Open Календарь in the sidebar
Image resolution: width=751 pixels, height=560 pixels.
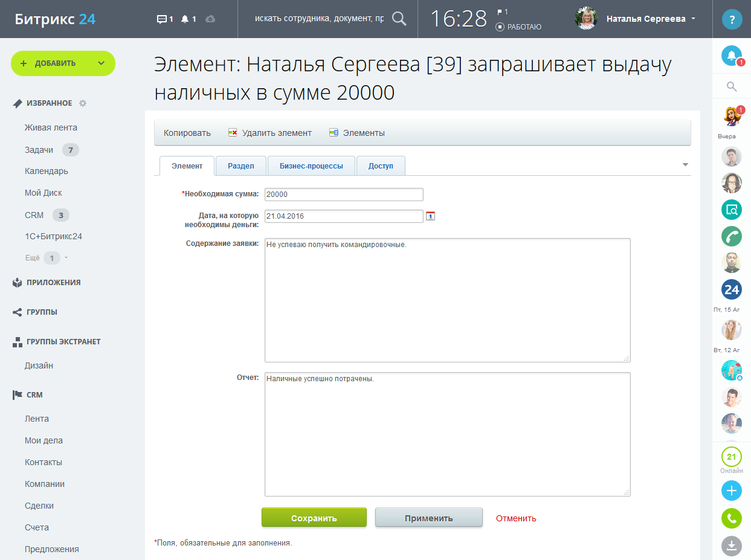[47, 171]
